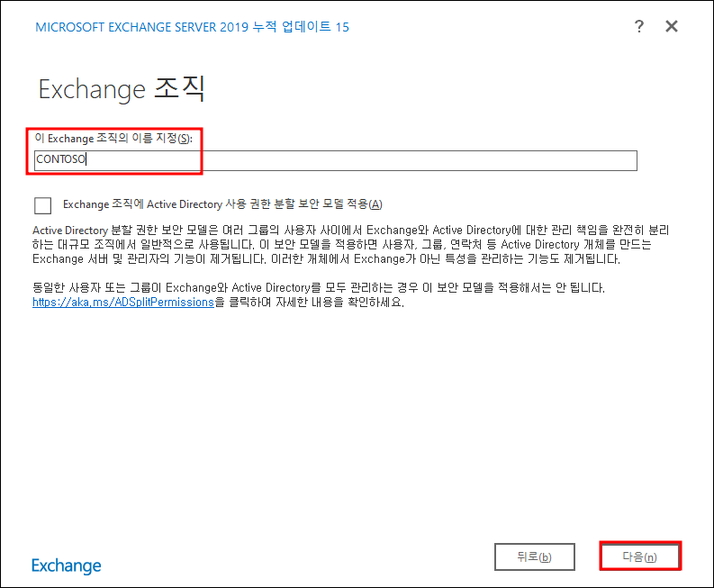This screenshot has width=714, height=588.
Task: Click the 이 Exchange 조직의 이름 지정(S) label
Action: pos(113,138)
